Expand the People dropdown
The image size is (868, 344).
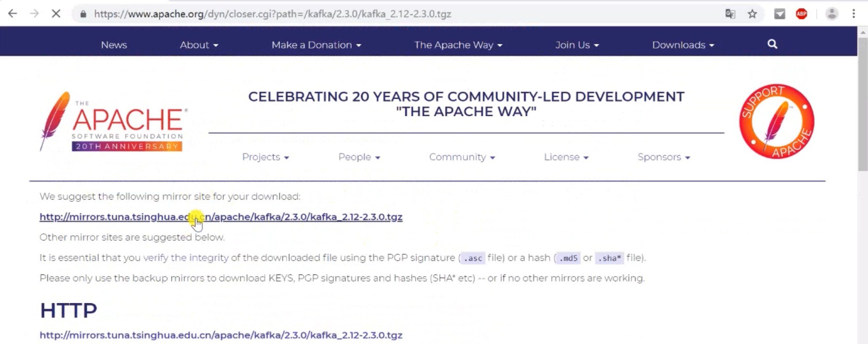coord(359,157)
